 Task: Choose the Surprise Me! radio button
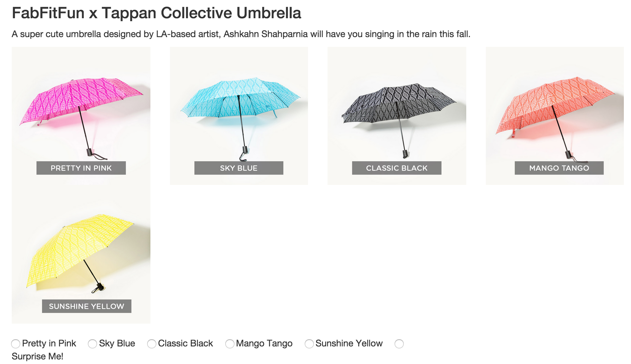pyautogui.click(x=399, y=344)
